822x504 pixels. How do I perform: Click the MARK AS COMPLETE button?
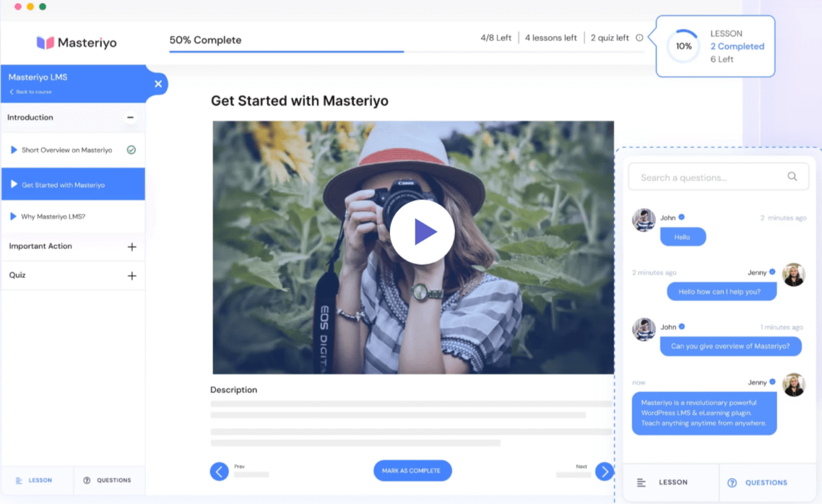412,470
